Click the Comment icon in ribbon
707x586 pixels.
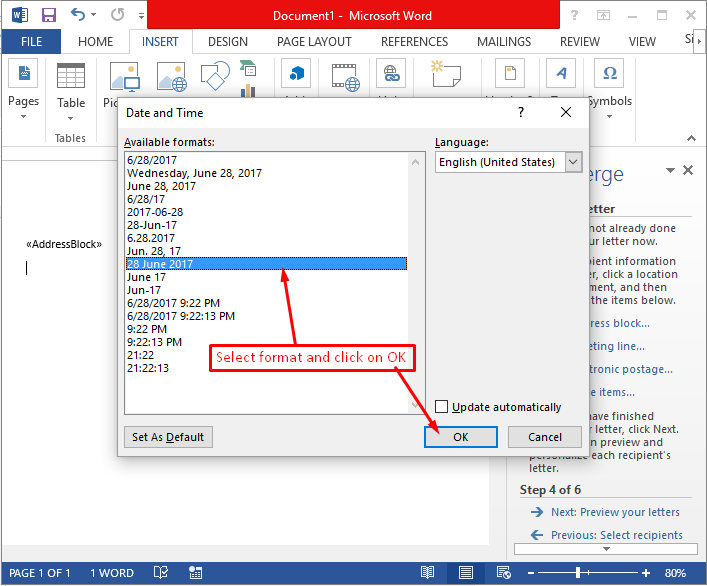pos(446,73)
